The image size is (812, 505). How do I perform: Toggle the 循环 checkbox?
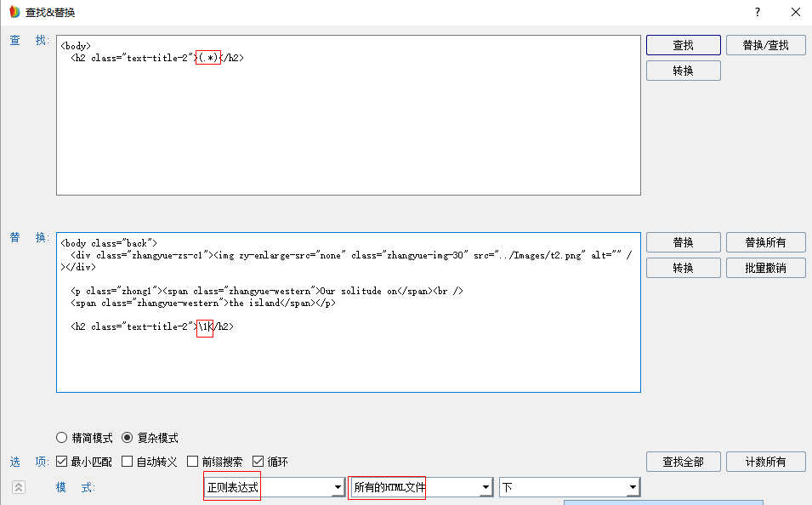pyautogui.click(x=258, y=462)
